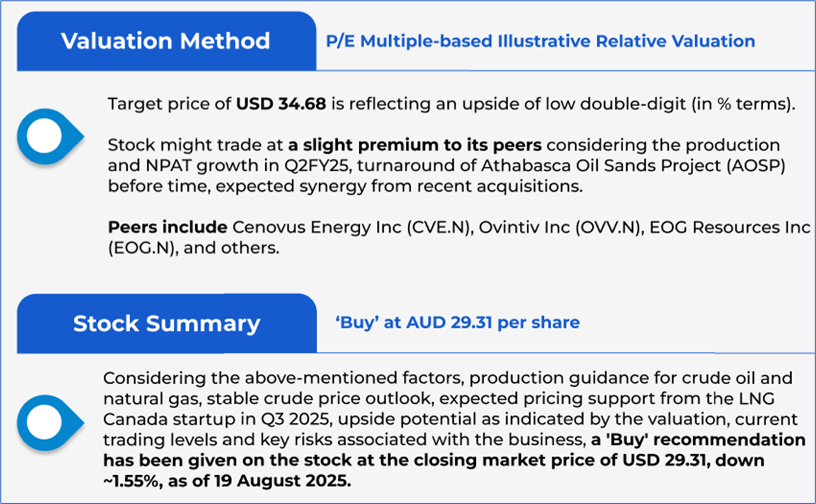This screenshot has height=504, width=816.
Task: Click the bold 'Peers include' label
Action: tap(167, 227)
